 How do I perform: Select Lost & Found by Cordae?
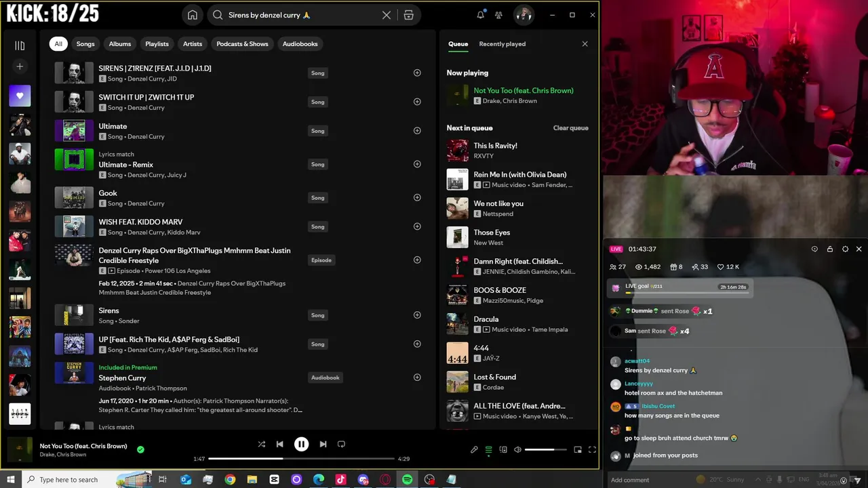coord(517,382)
